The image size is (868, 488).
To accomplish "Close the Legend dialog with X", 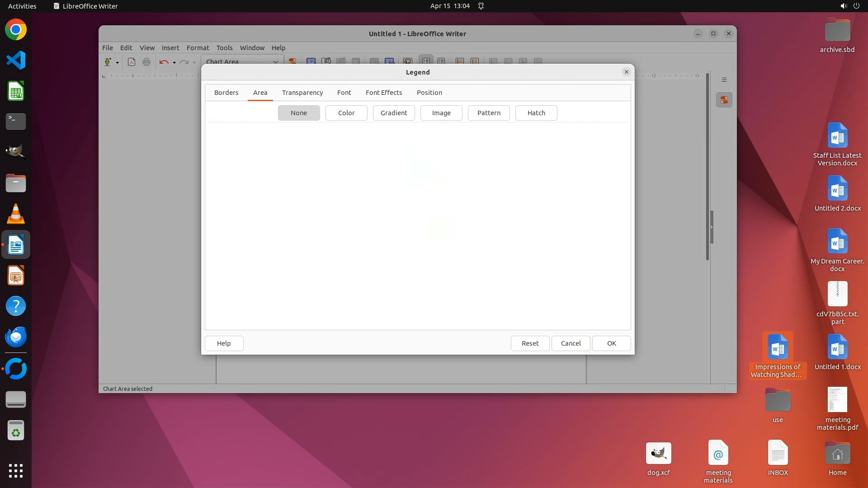I will (x=626, y=72).
